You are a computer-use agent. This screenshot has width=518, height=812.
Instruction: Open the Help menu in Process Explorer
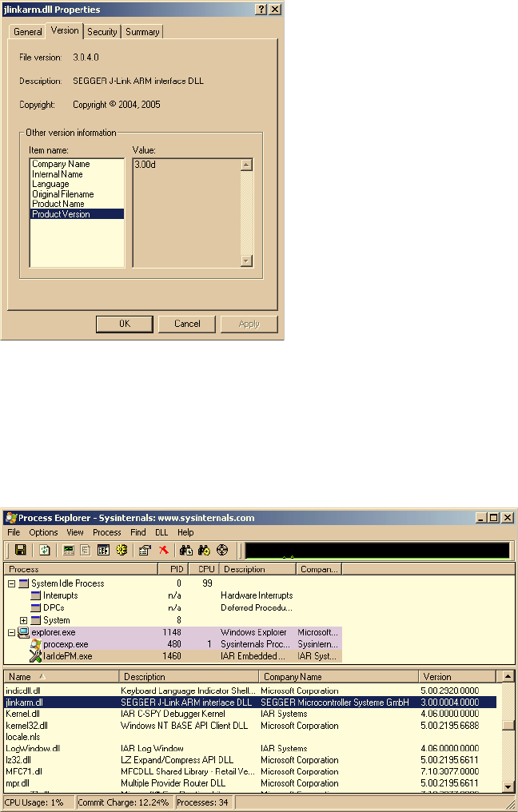[x=185, y=532]
